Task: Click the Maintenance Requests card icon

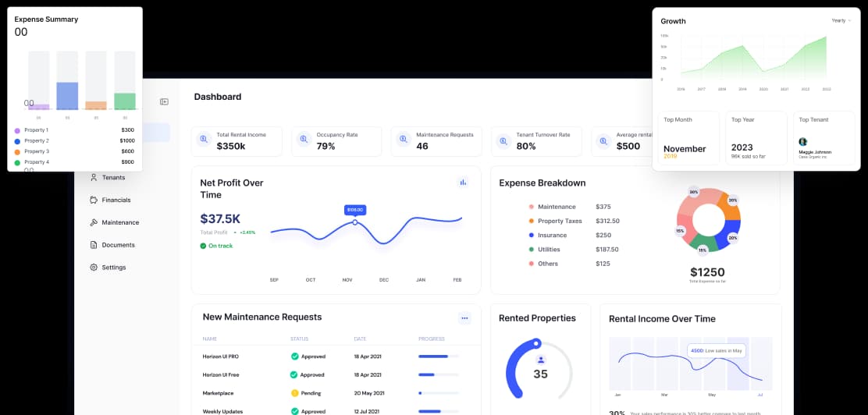Action: tap(404, 140)
